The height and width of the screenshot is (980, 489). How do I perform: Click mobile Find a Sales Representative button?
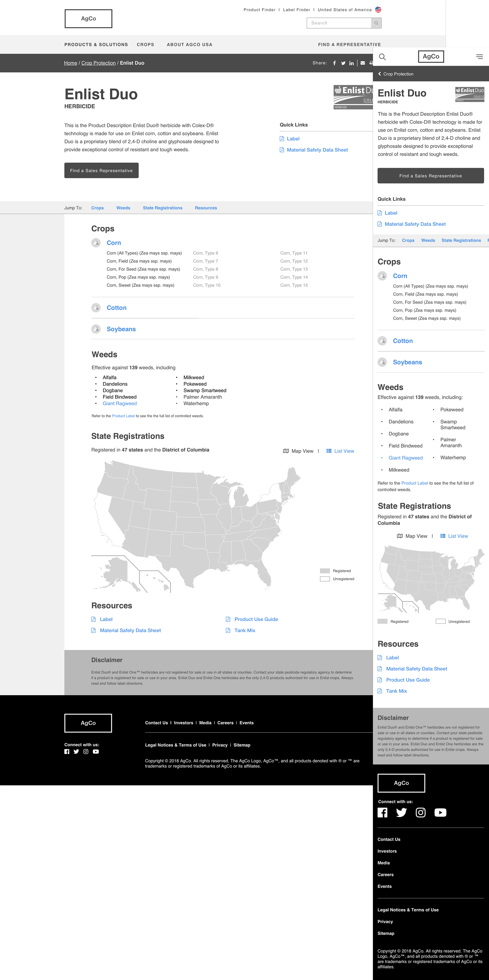click(x=431, y=176)
